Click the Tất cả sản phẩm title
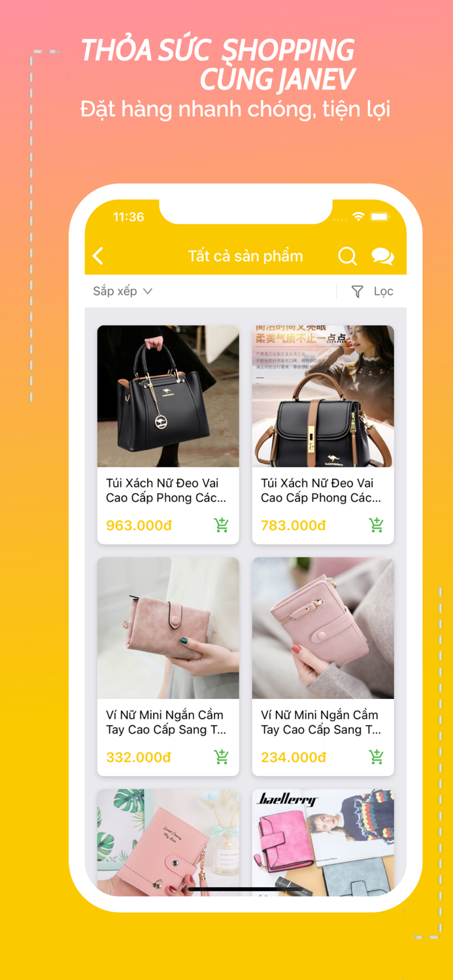Screen dimensions: 453x980 (x=246, y=256)
